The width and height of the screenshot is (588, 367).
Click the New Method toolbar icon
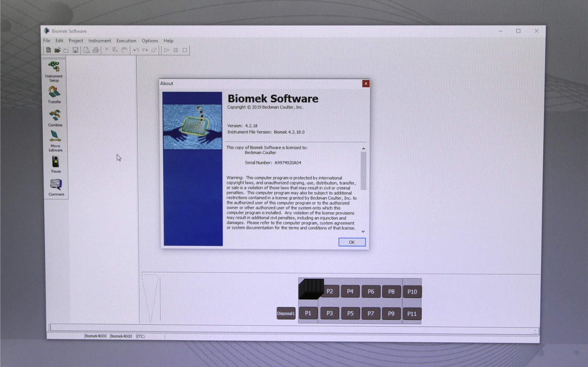(x=48, y=50)
